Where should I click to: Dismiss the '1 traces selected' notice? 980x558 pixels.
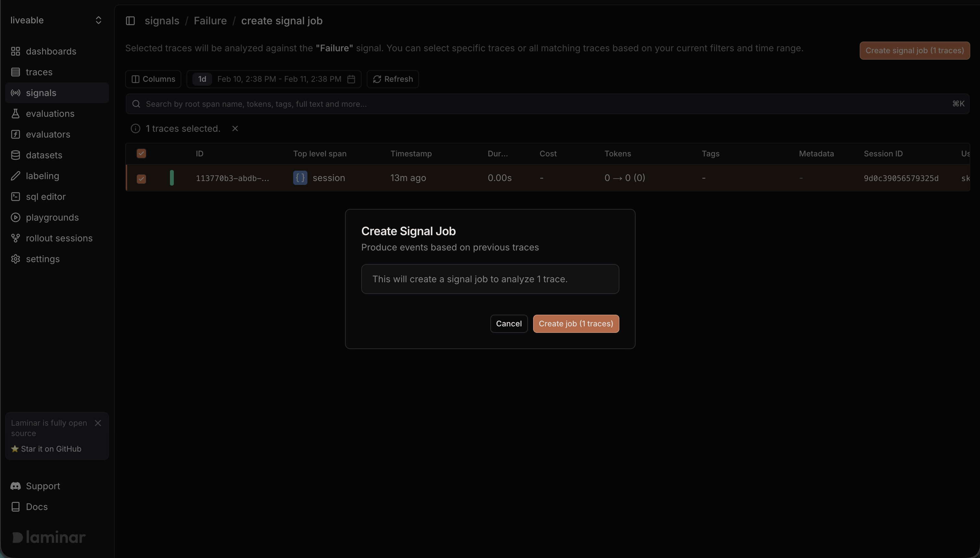click(x=235, y=128)
